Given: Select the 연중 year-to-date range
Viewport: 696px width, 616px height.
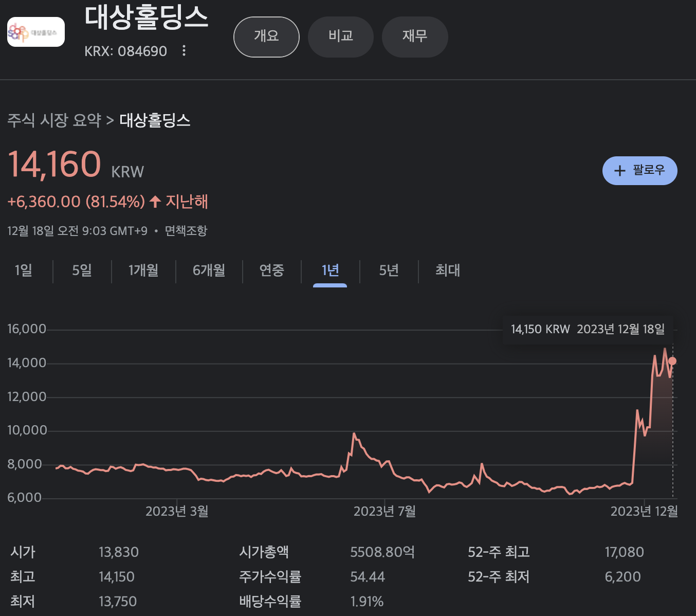Looking at the screenshot, I should (x=271, y=270).
